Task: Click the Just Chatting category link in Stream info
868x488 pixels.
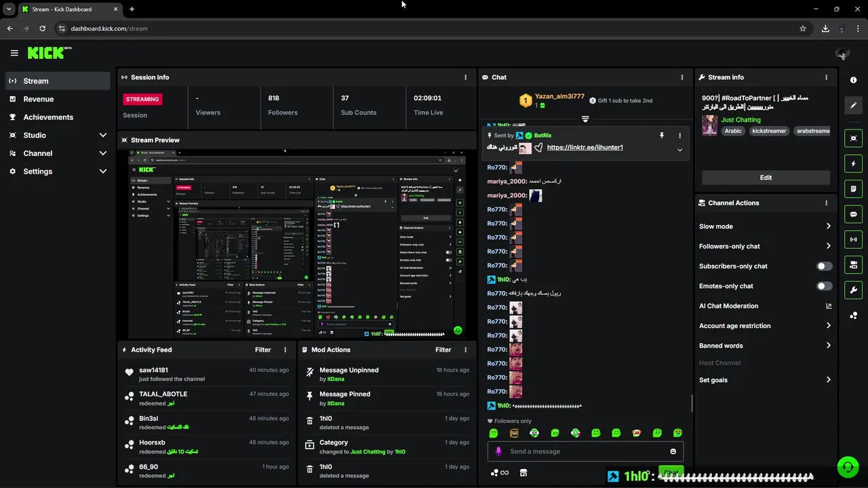Action: point(741,120)
